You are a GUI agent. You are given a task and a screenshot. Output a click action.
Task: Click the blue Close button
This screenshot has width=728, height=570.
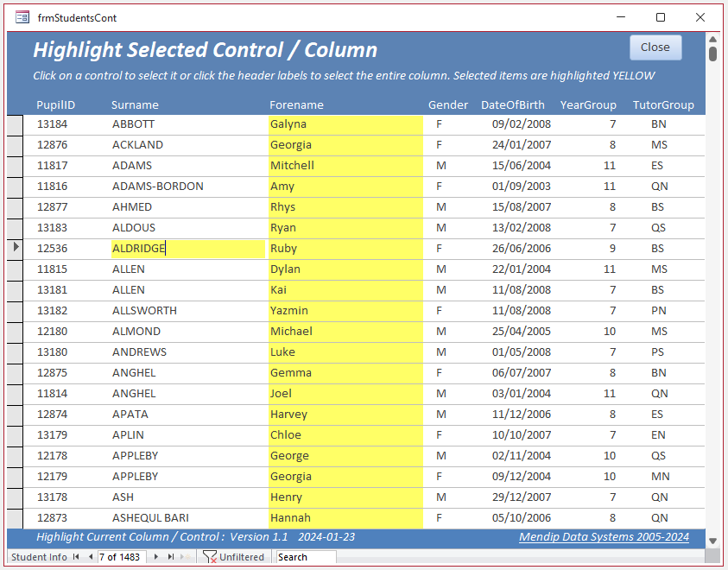(x=655, y=47)
